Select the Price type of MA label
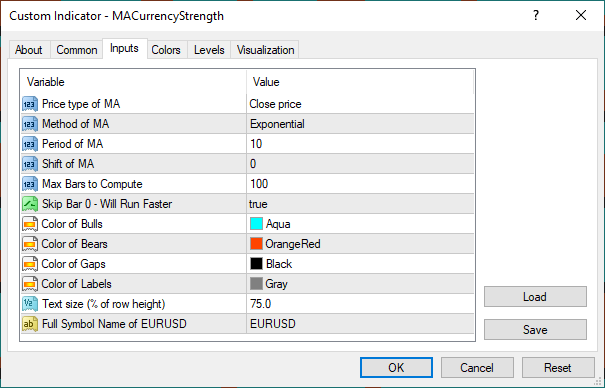The image size is (605, 388). click(81, 104)
